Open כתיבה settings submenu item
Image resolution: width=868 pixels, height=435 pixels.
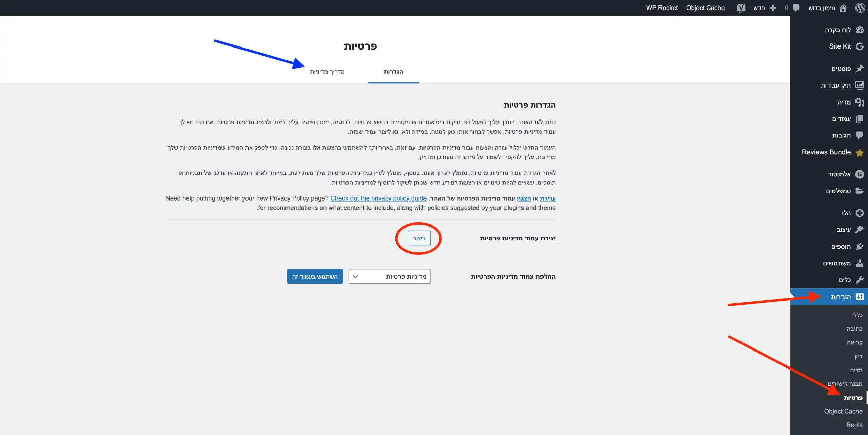coord(854,329)
